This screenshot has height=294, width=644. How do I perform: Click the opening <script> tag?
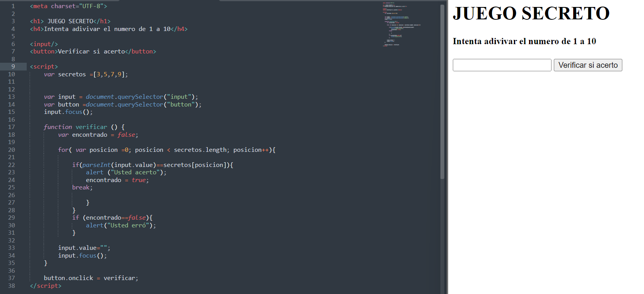(x=44, y=67)
